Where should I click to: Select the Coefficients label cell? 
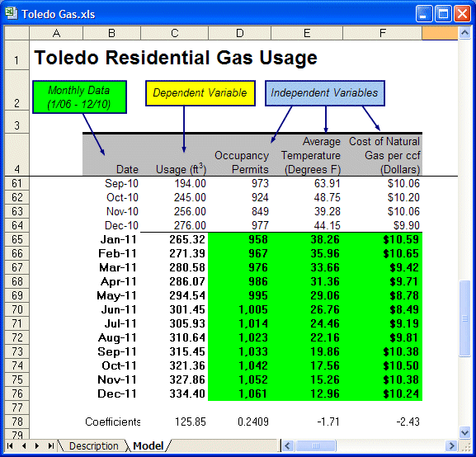(x=111, y=422)
